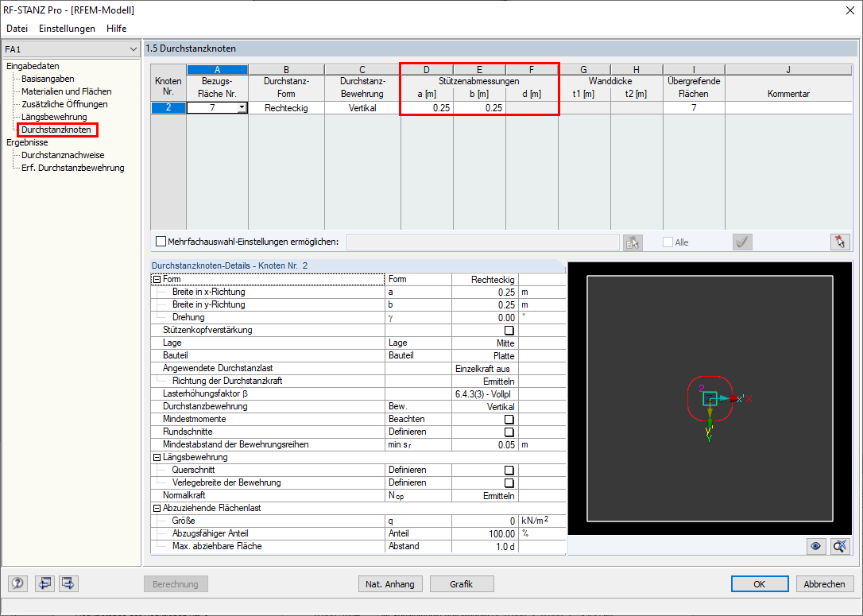The height and width of the screenshot is (616, 863).
Task: Go to previous table using left arrow icon
Action: (45, 583)
